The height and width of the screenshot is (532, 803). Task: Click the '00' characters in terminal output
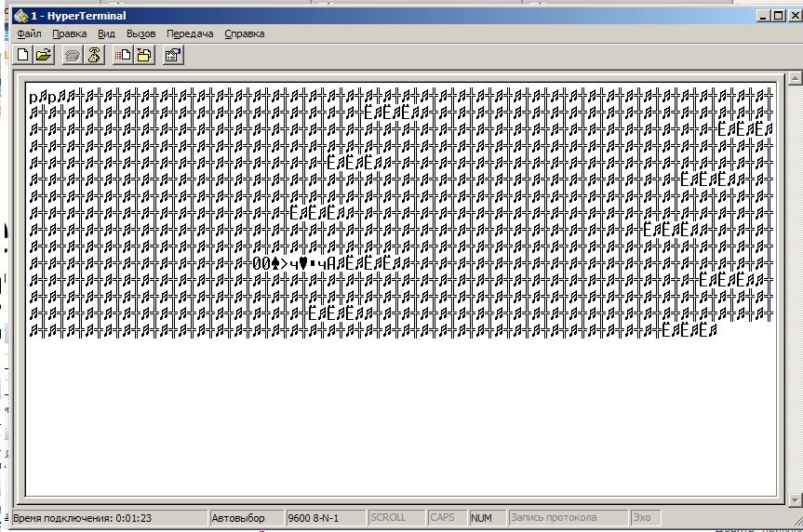coord(261,264)
